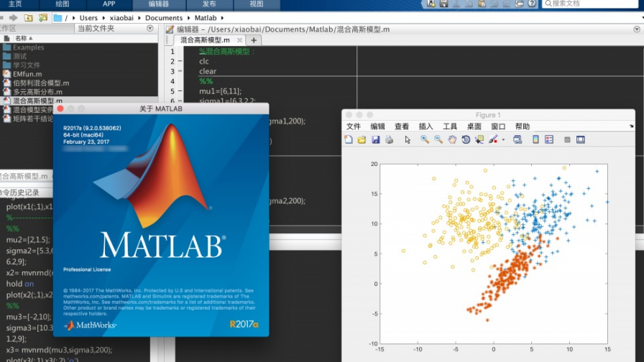Open the 当前文件夹 panel actions dropdown
644x362 pixels.
pyautogui.click(x=150, y=28)
